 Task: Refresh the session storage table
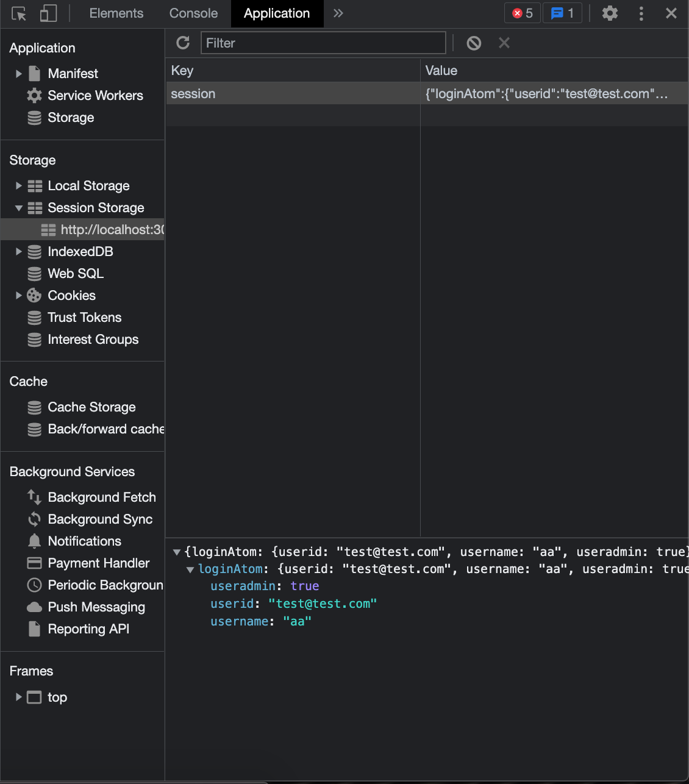183,43
